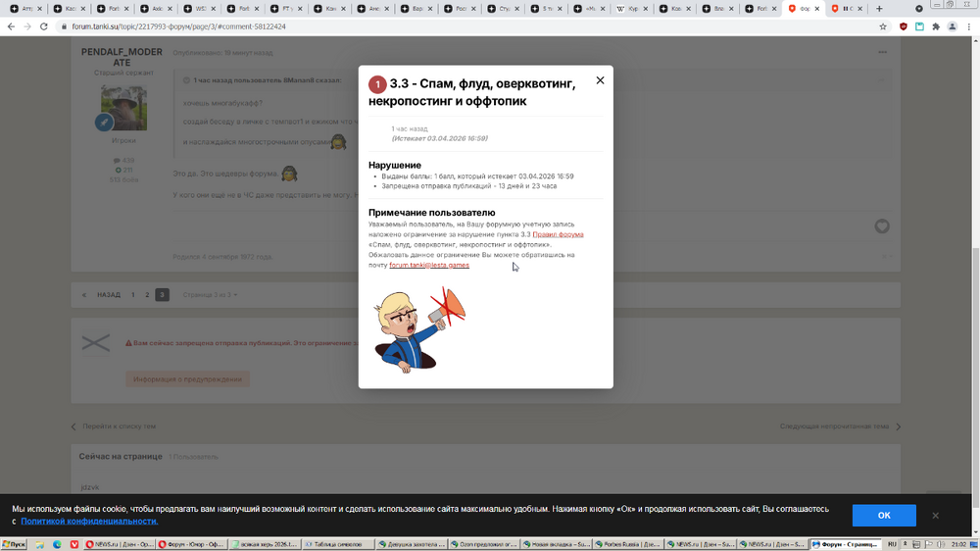Switch to the Wikipedia 'Кур' tab
Viewport: 980px width, 551px height.
[x=631, y=9]
